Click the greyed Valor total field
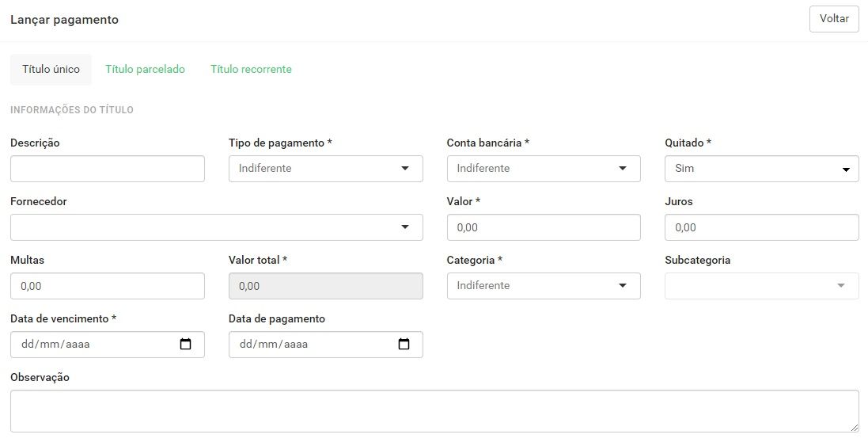 coord(325,286)
